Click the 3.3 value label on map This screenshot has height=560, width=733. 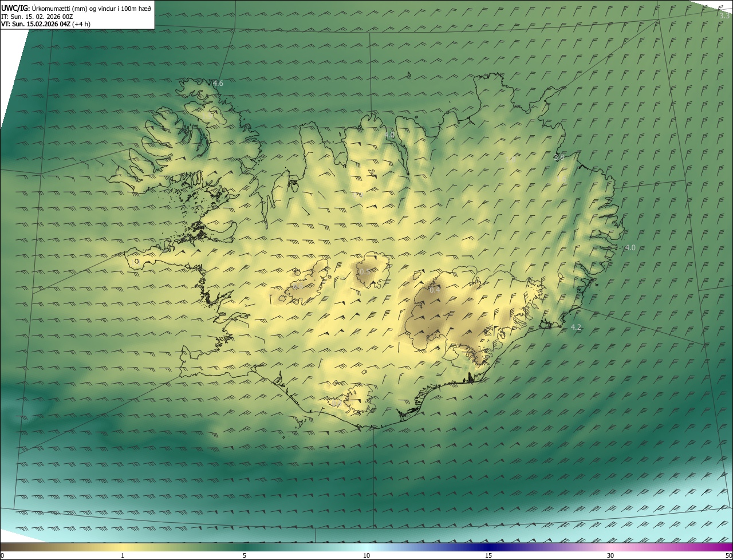point(724,16)
